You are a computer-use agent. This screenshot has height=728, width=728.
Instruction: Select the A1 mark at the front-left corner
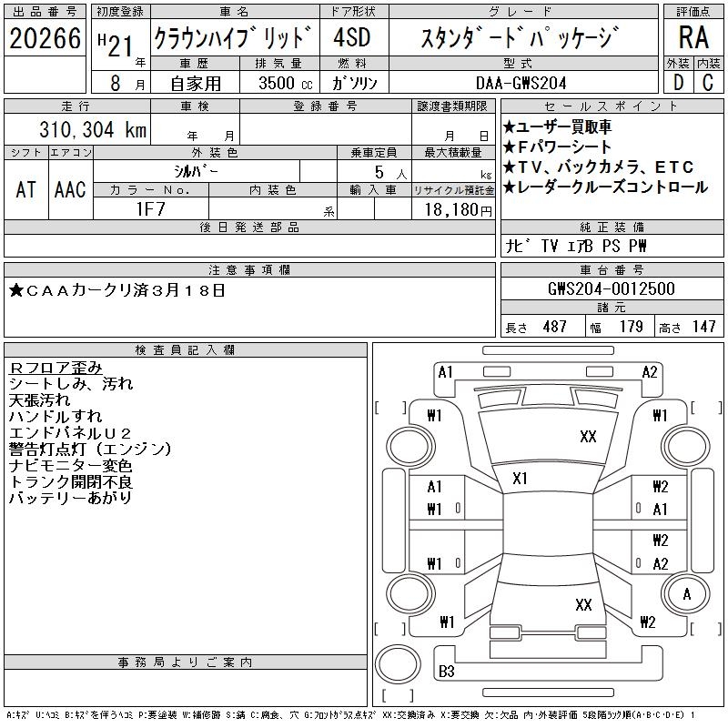click(445, 372)
